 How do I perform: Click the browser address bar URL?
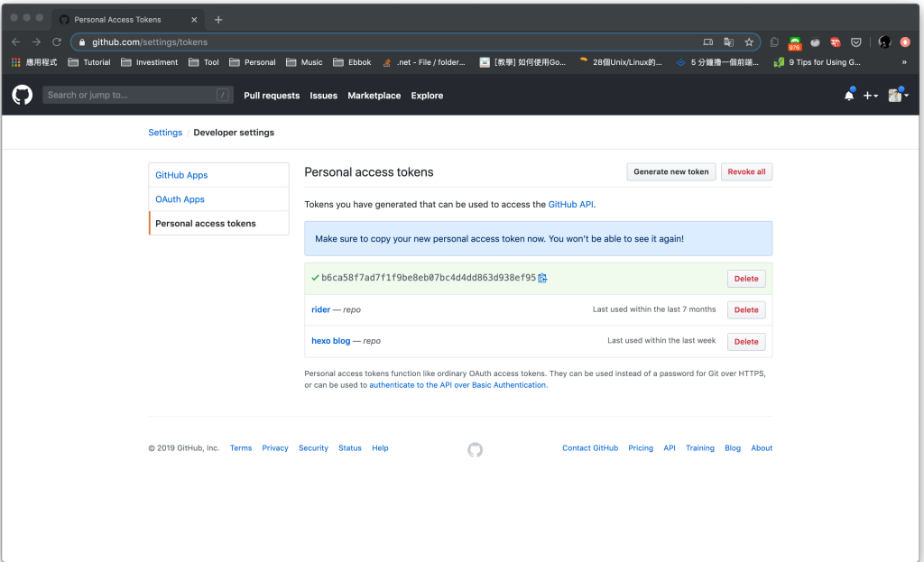pos(150,41)
